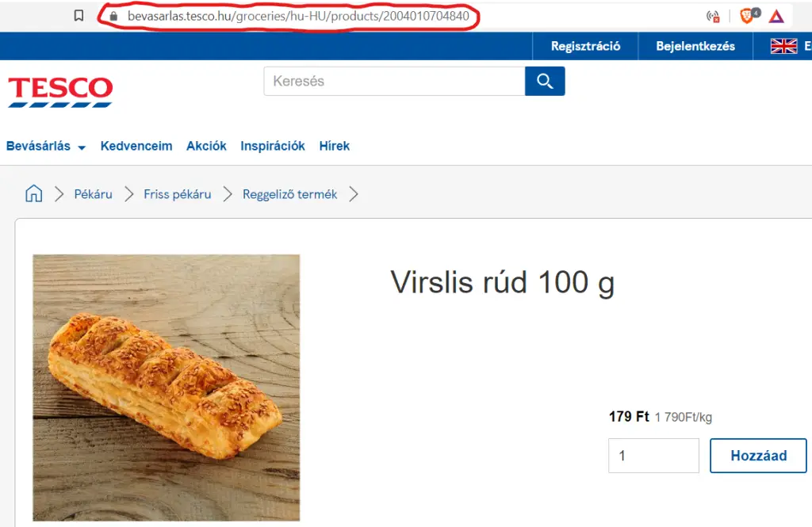Click the media casting blocked icon
812x527 pixels.
coord(713,17)
